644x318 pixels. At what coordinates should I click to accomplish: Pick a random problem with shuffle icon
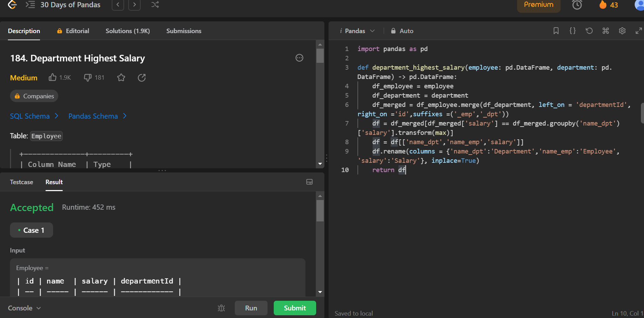click(155, 5)
